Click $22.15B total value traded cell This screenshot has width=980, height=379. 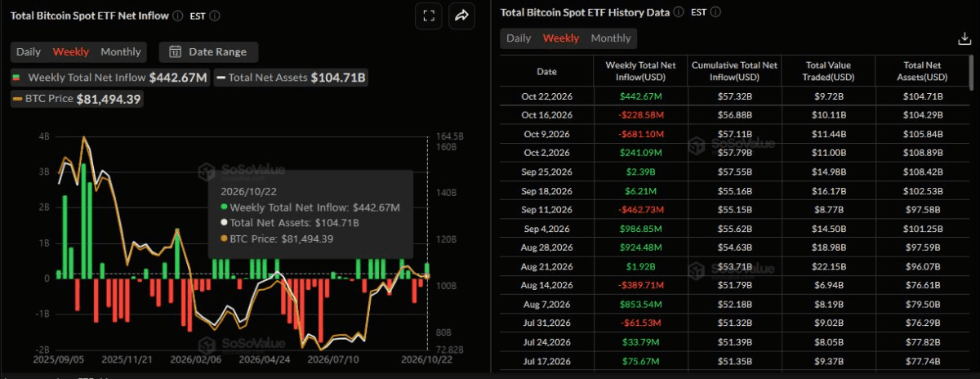coord(828,266)
